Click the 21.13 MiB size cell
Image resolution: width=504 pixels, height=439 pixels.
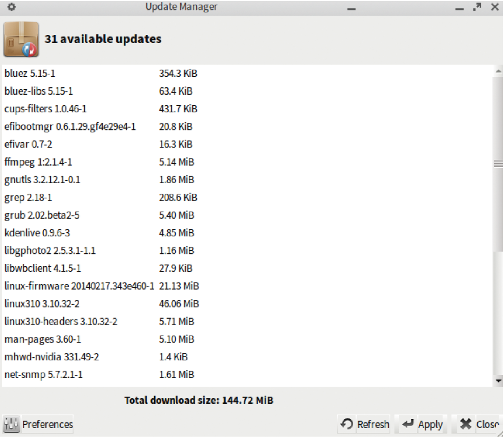click(x=179, y=286)
